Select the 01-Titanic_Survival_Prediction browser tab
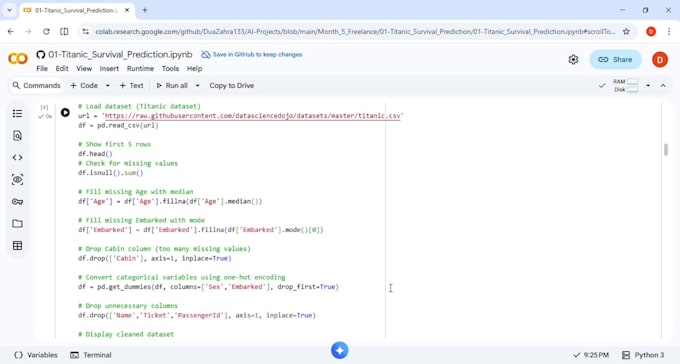 pyautogui.click(x=76, y=10)
